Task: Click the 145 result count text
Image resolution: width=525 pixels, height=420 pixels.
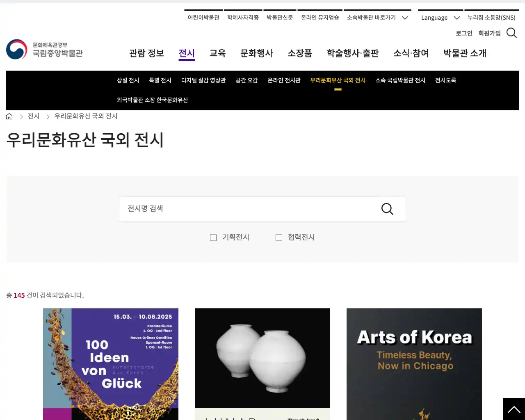Action: tap(19, 295)
